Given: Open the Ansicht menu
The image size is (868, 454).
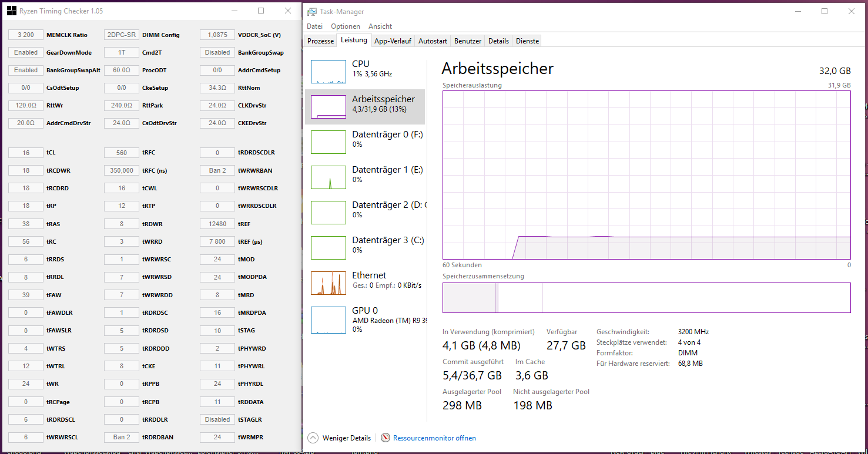Looking at the screenshot, I should coord(380,26).
